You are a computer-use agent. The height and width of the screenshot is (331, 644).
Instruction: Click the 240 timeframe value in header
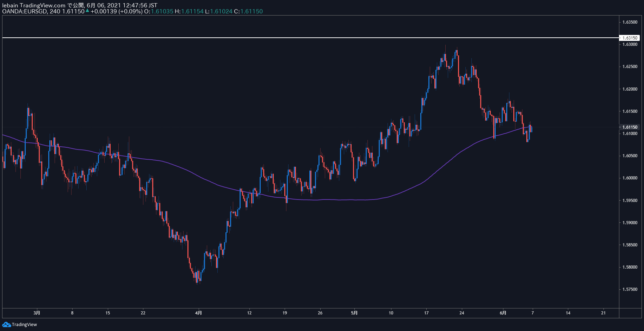coord(55,11)
